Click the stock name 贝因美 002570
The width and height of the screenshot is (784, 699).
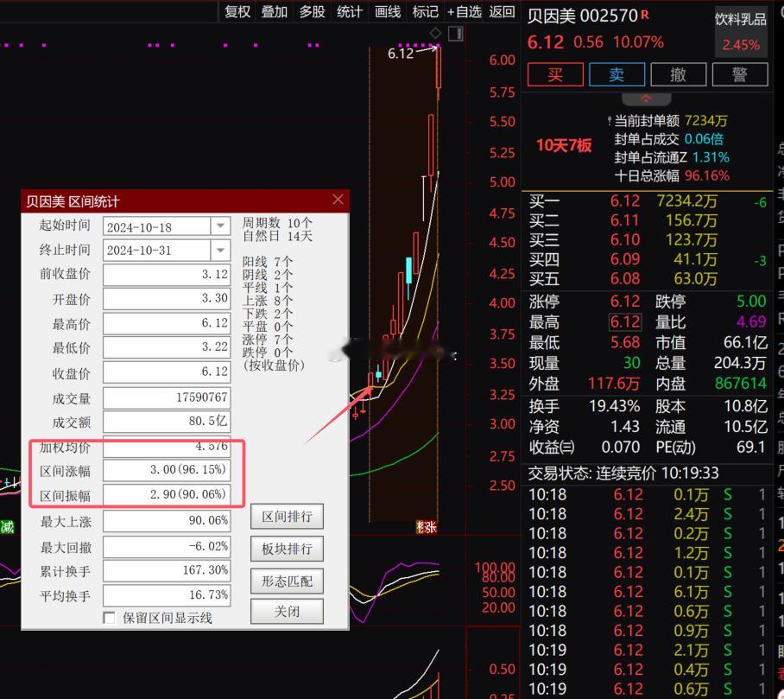582,16
